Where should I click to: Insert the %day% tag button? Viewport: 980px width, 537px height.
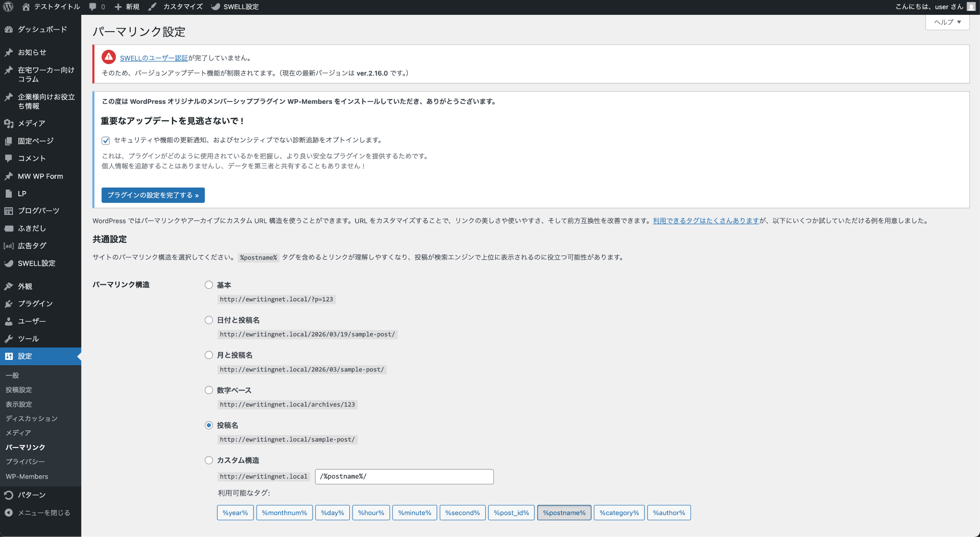pyautogui.click(x=333, y=513)
